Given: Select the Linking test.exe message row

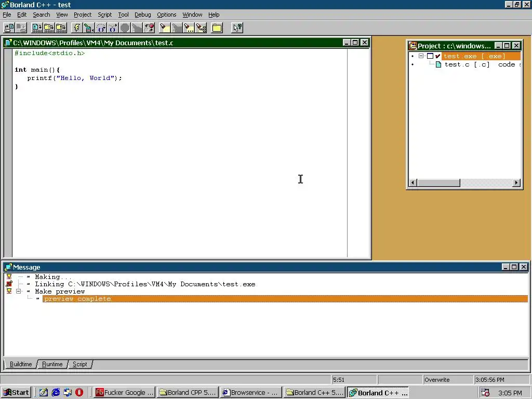Looking at the screenshot, I should [145, 284].
